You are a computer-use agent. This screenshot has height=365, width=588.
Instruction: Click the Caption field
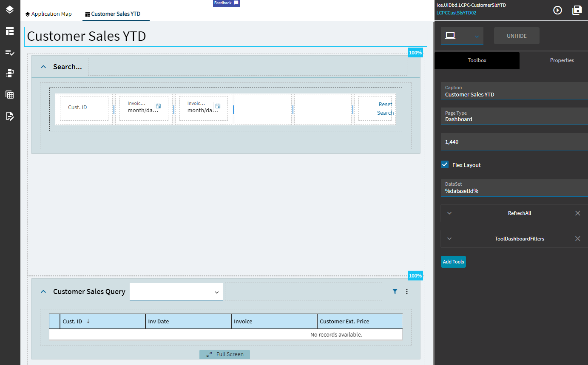tap(514, 91)
